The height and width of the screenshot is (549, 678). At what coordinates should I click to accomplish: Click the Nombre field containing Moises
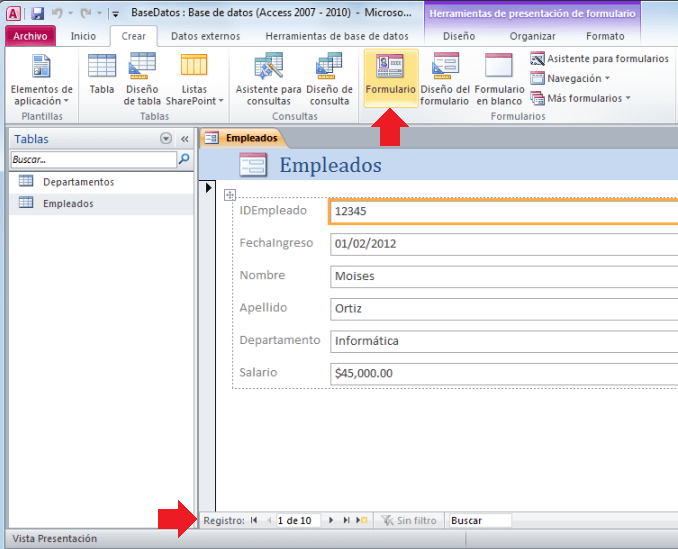(500, 276)
